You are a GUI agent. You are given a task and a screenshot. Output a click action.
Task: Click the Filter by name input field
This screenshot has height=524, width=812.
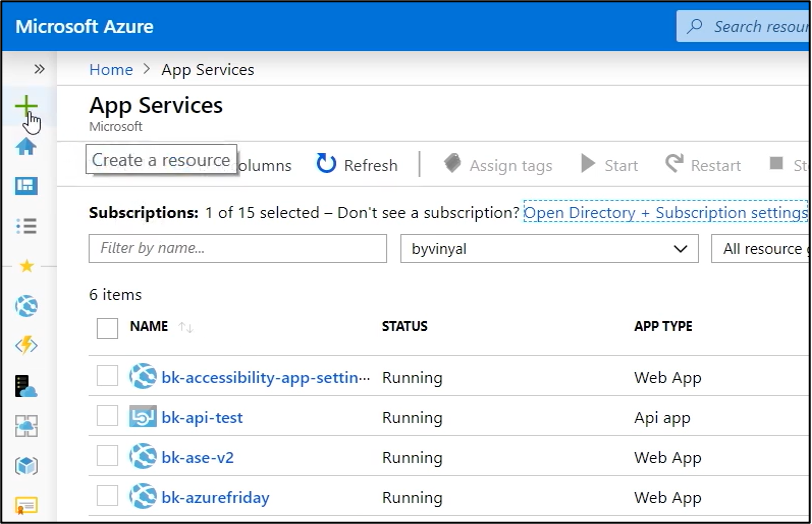(x=237, y=249)
